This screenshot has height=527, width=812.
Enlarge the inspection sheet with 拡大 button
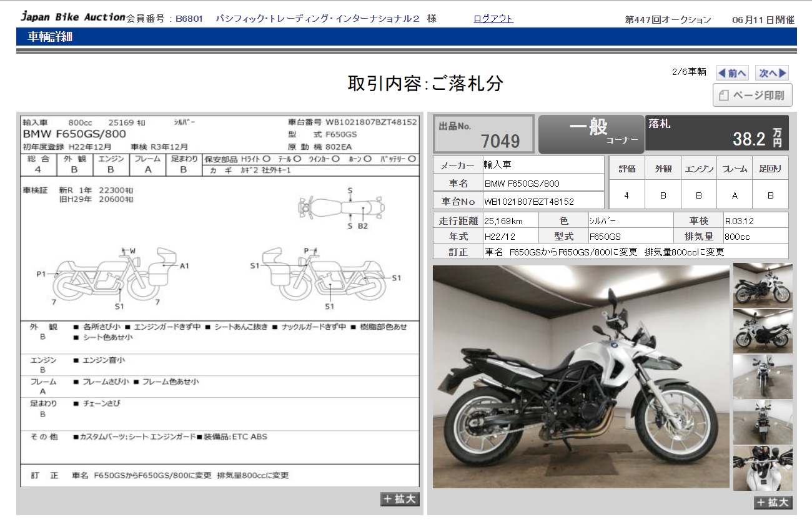coord(400,499)
